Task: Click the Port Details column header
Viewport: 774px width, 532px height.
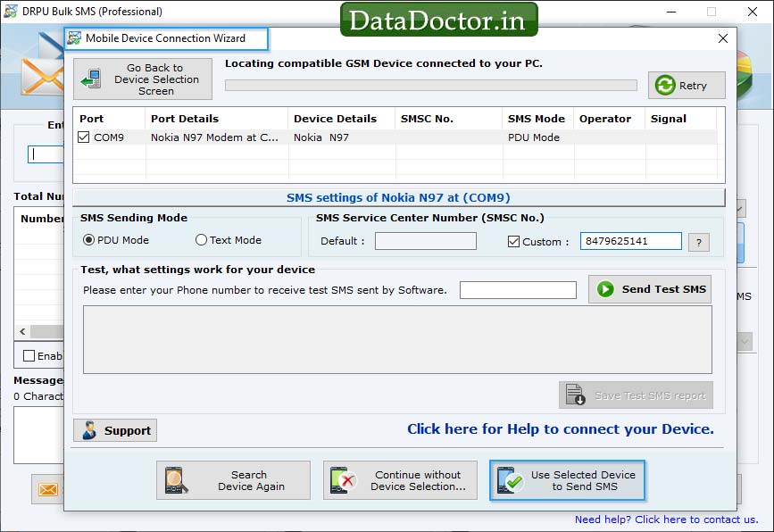Action: [216, 119]
